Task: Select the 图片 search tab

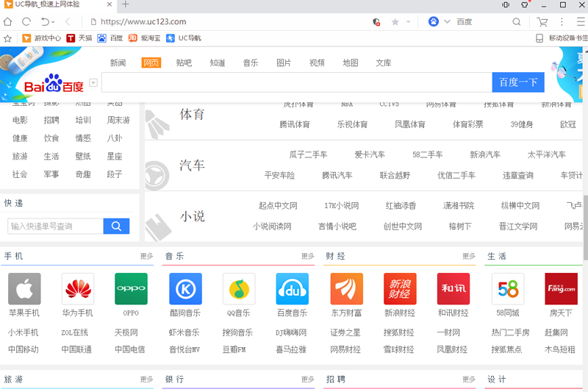Action: [284, 63]
